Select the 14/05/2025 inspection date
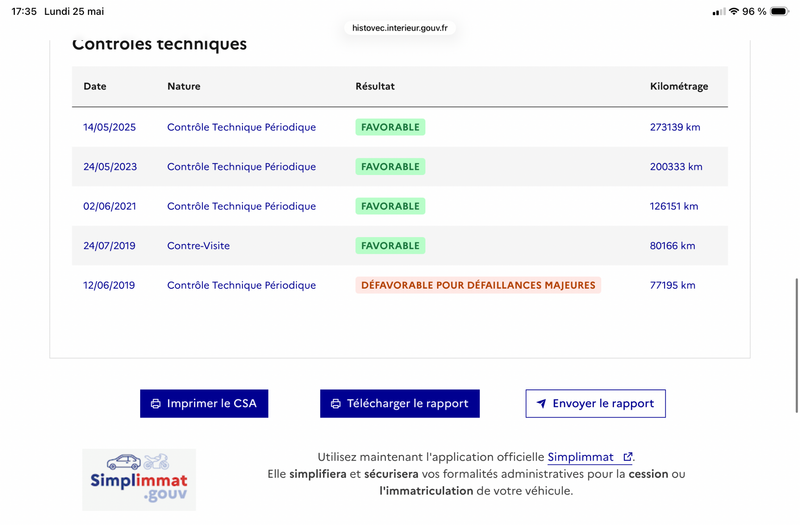Screen dimensions: 800x525 pyautogui.click(x=110, y=127)
